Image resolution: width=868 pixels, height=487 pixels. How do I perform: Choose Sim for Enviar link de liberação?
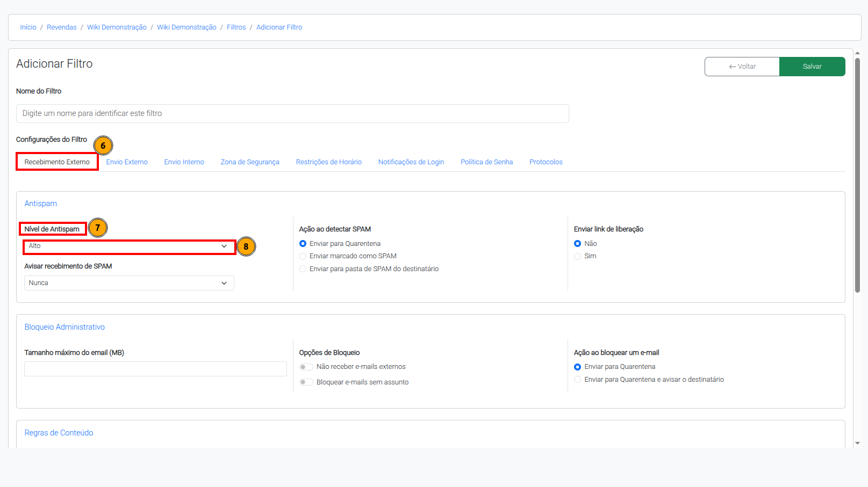(x=578, y=256)
